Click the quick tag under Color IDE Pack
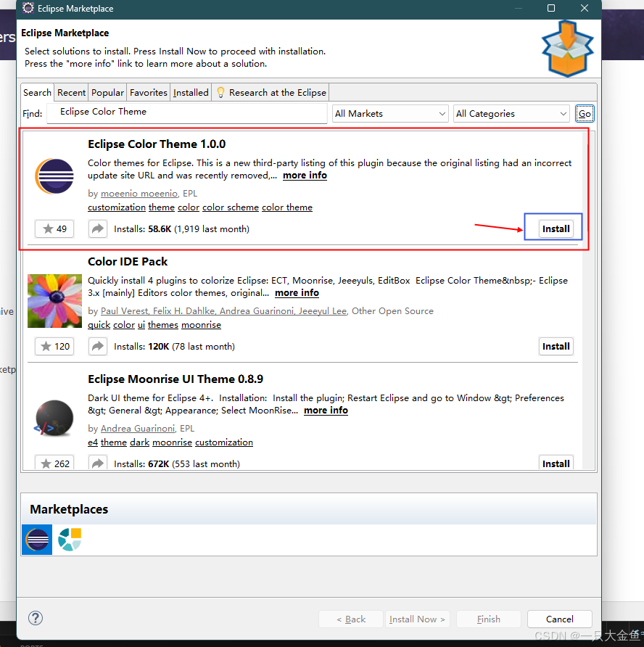This screenshot has height=647, width=644. pos(99,325)
